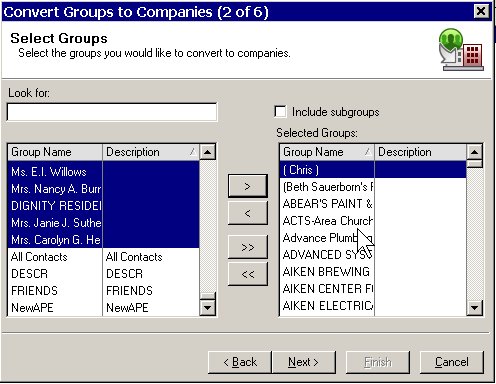This screenshot has width=496, height=384.
Task: Click the remove all groups (<<) button
Action: [x=248, y=274]
